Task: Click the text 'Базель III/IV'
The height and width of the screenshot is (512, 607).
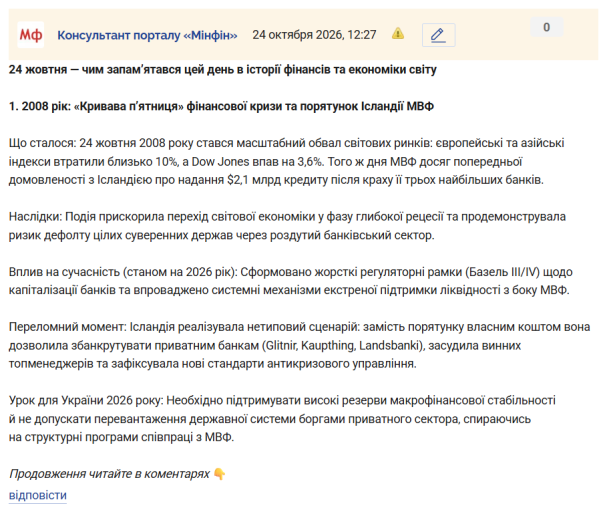Action: pyautogui.click(x=502, y=272)
